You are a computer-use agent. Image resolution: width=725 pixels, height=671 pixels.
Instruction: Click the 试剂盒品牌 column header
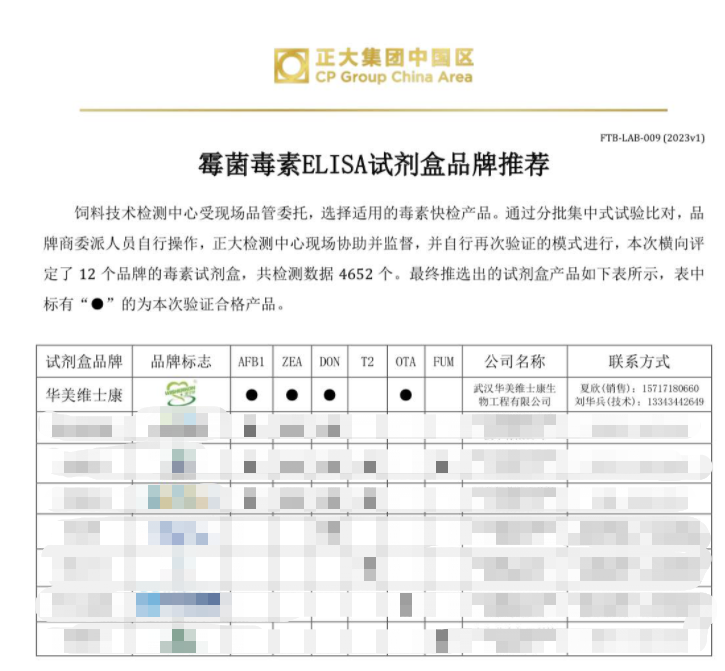click(84, 361)
